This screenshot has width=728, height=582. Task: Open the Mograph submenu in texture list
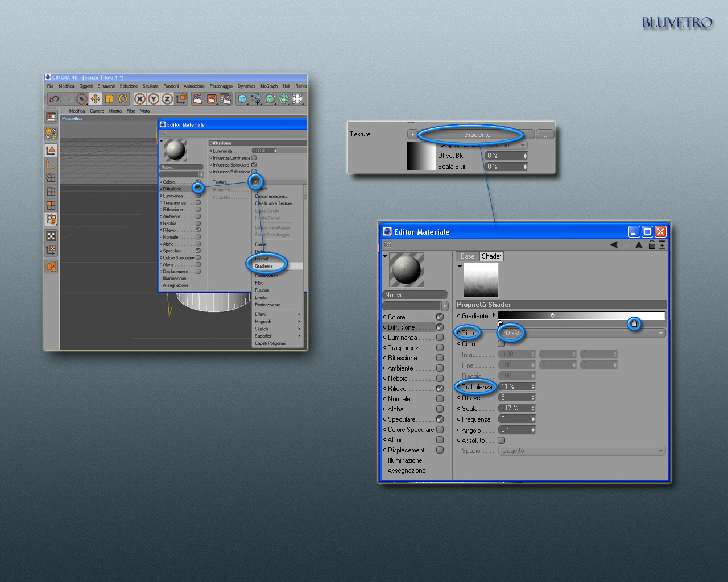coord(278,322)
